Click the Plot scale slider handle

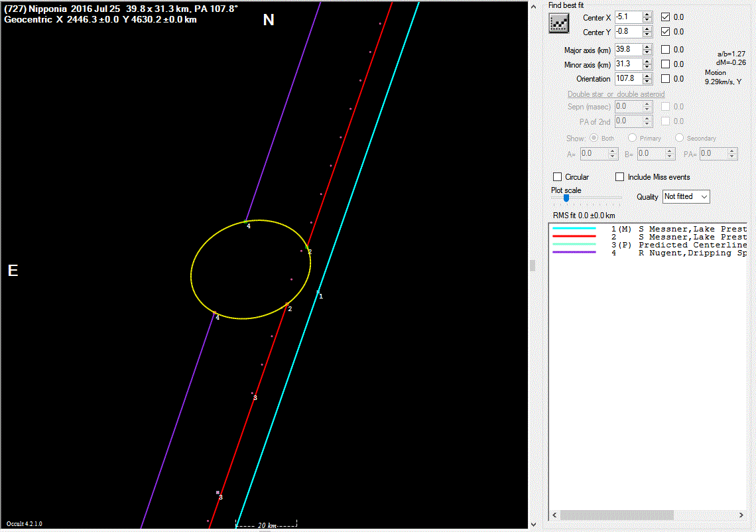[x=566, y=197]
